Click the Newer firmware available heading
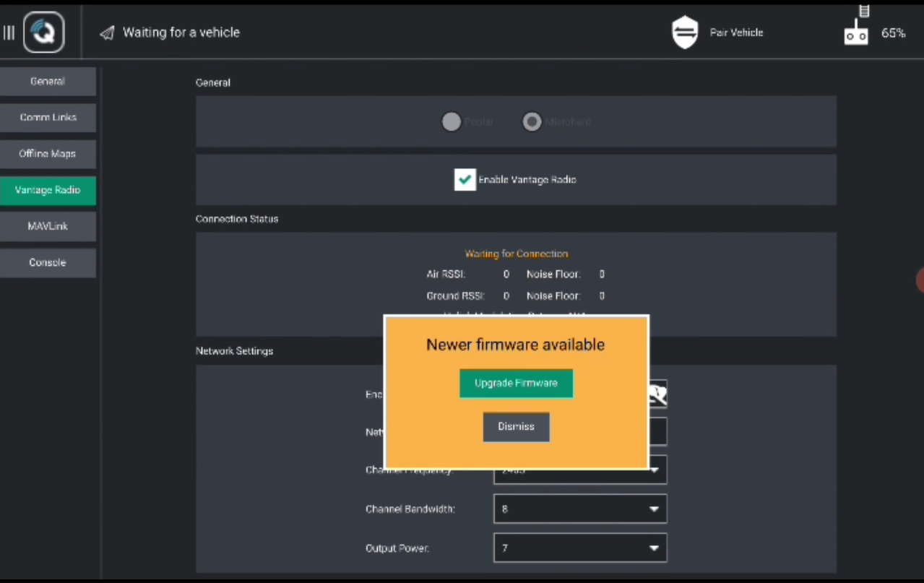The width and height of the screenshot is (924, 583). [x=516, y=345]
